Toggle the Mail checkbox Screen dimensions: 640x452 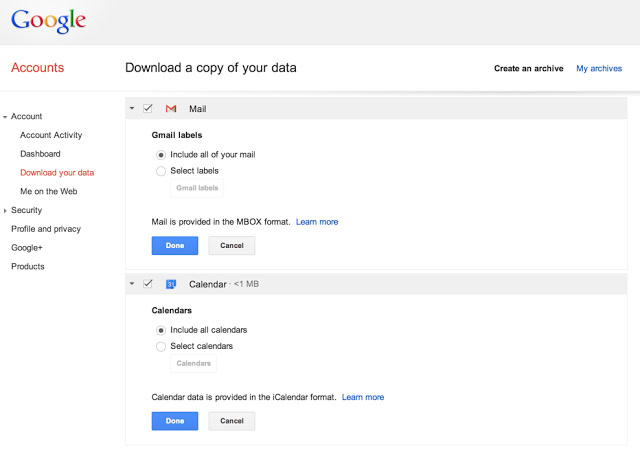(148, 108)
